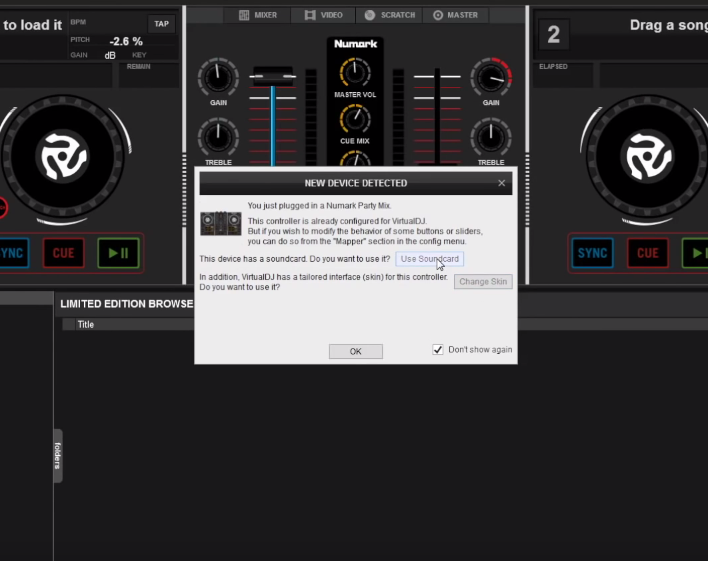The width and height of the screenshot is (708, 561).
Task: Click right deck CUE button
Action: (x=647, y=253)
